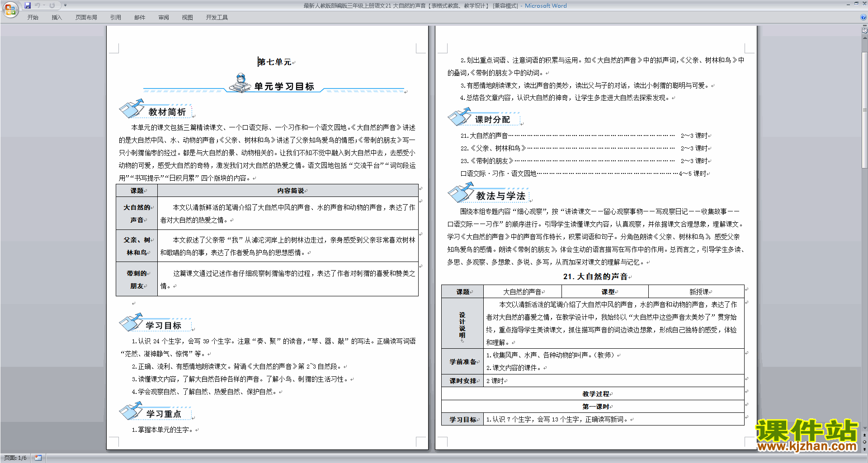Image resolution: width=868 pixels, height=463 pixels.
Task: Click the Undo icon in Quick Access
Action: point(38,5)
